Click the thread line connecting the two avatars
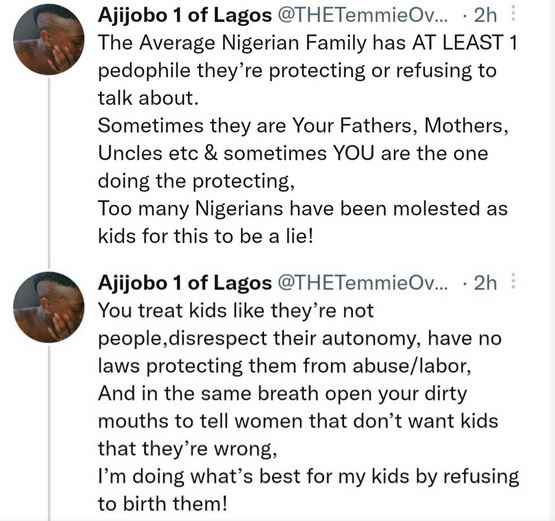555x521 pixels. pyautogui.click(x=50, y=173)
